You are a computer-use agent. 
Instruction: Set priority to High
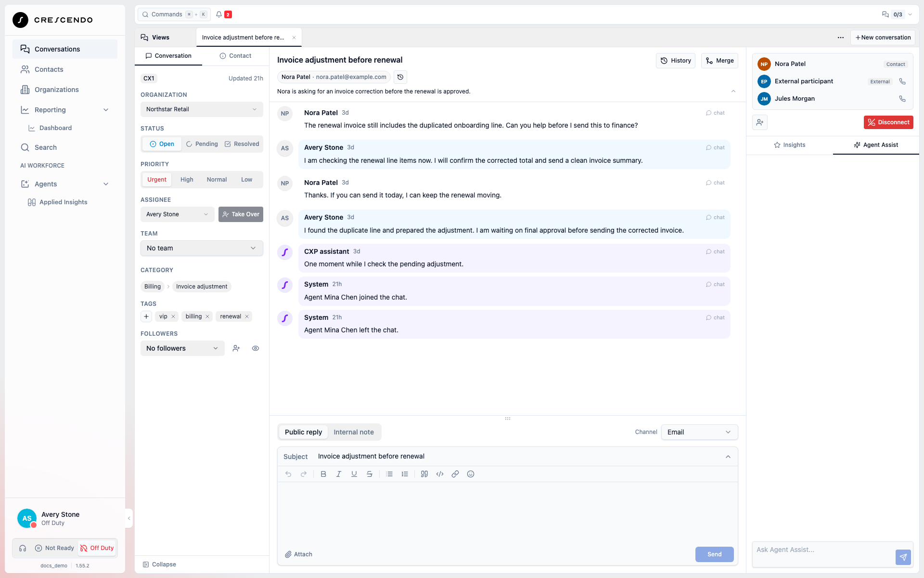tap(187, 180)
